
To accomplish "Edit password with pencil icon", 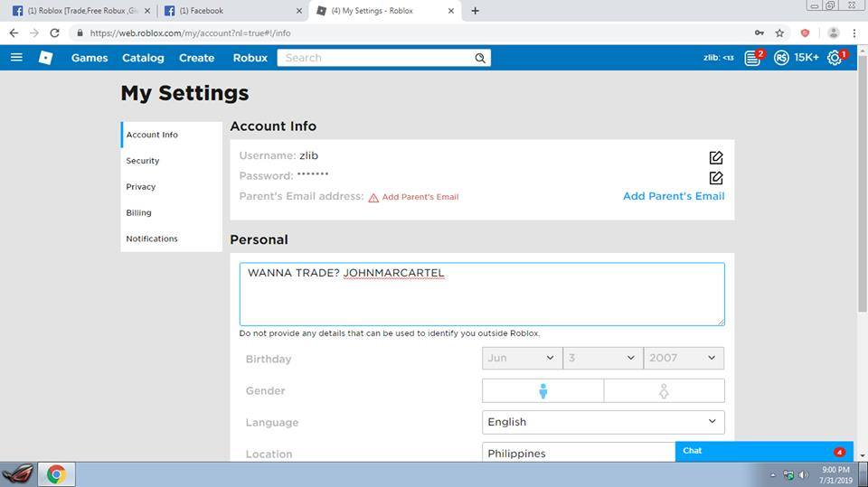I will click(x=716, y=178).
